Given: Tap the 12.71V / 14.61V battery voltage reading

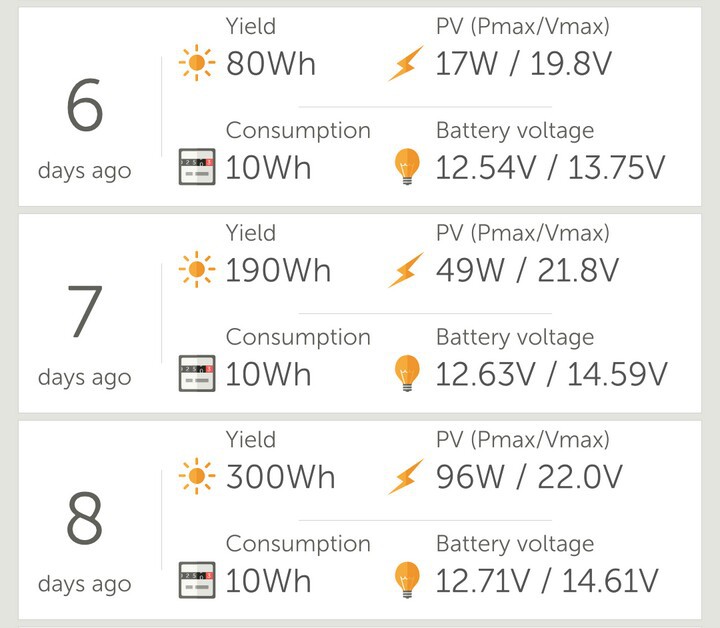Looking at the screenshot, I should pyautogui.click(x=547, y=581).
